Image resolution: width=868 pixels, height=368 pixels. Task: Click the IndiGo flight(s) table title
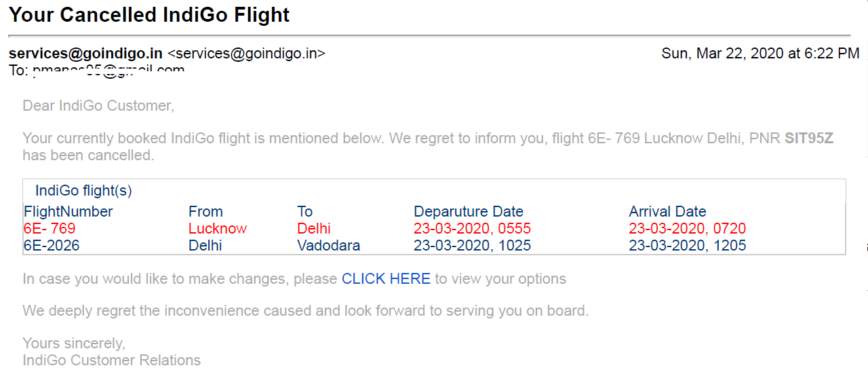[83, 191]
